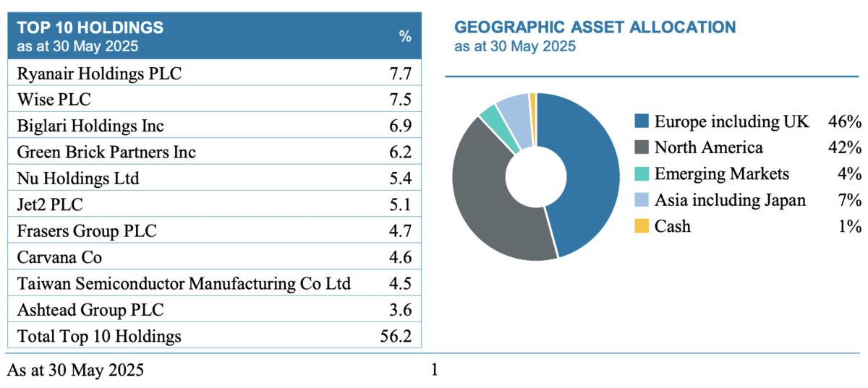Select Green Brick Partners Inc
Image resolution: width=868 pixels, height=388 pixels.
106,152
